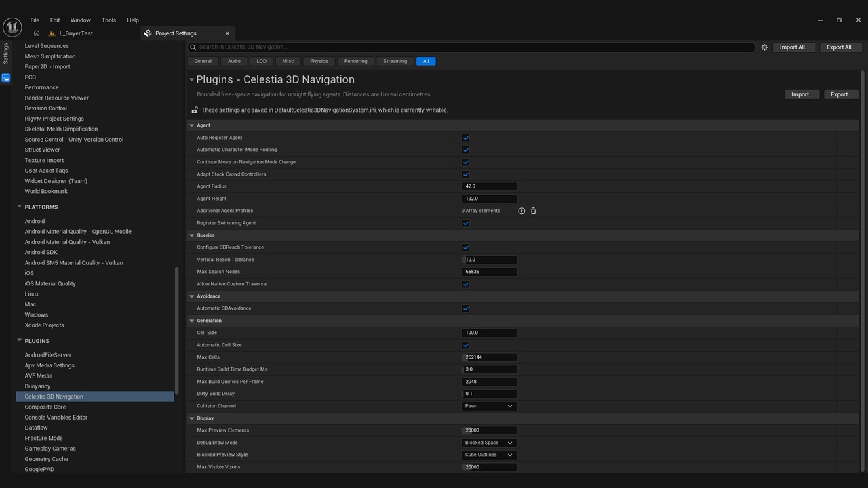Select Android SDK under Platforms
Viewport: 868px width, 488px height.
point(41,252)
